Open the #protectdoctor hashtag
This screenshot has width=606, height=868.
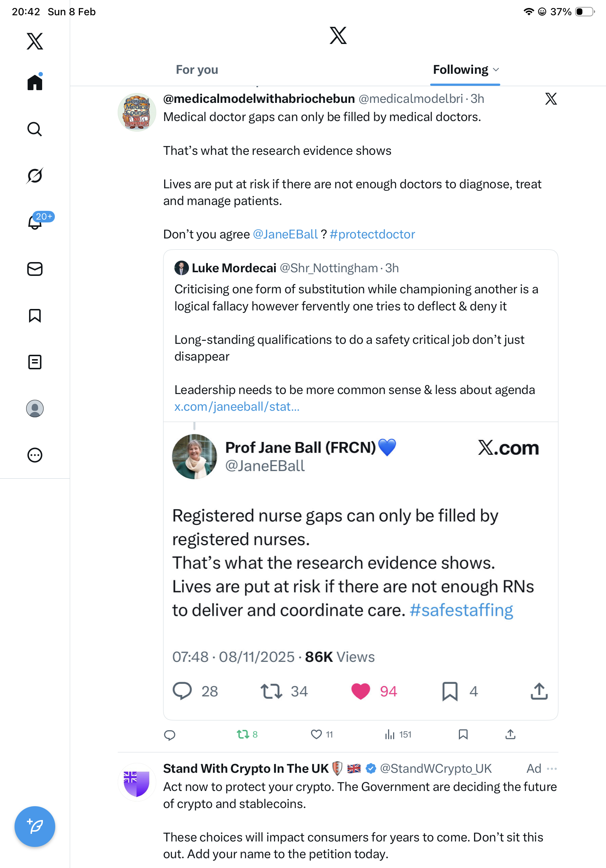tap(372, 234)
